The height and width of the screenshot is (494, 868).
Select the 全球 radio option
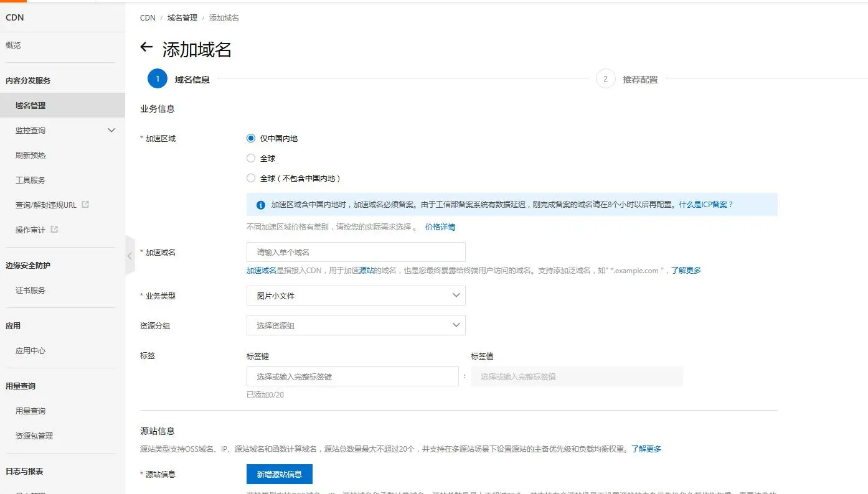point(251,158)
